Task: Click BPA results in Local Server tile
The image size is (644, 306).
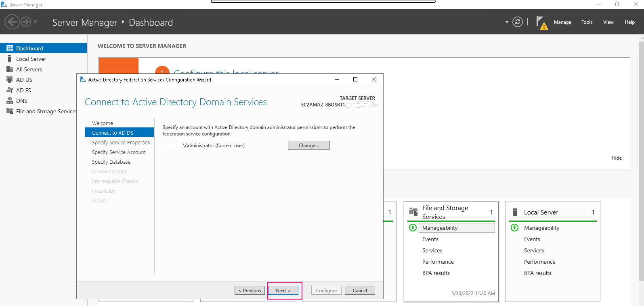Action: 538,273
